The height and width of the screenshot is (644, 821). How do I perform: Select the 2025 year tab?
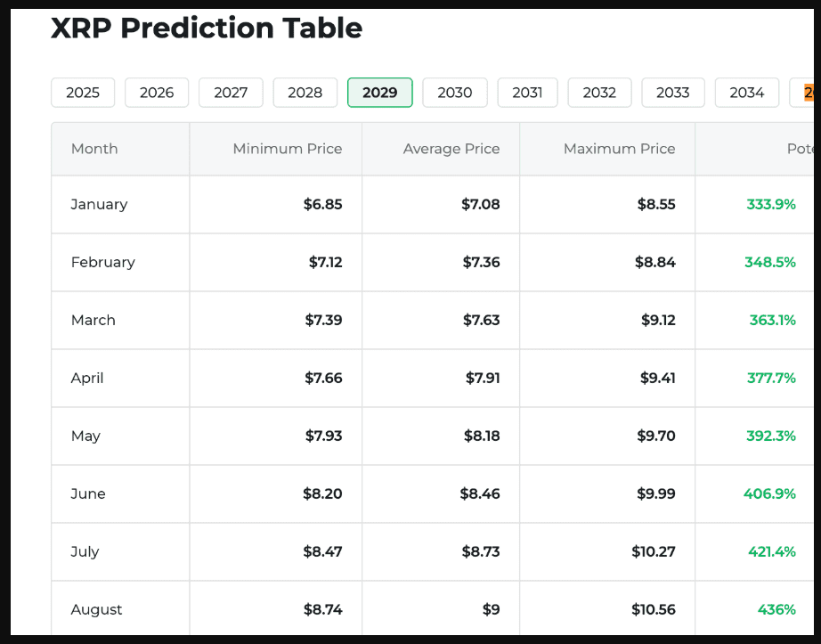83,93
